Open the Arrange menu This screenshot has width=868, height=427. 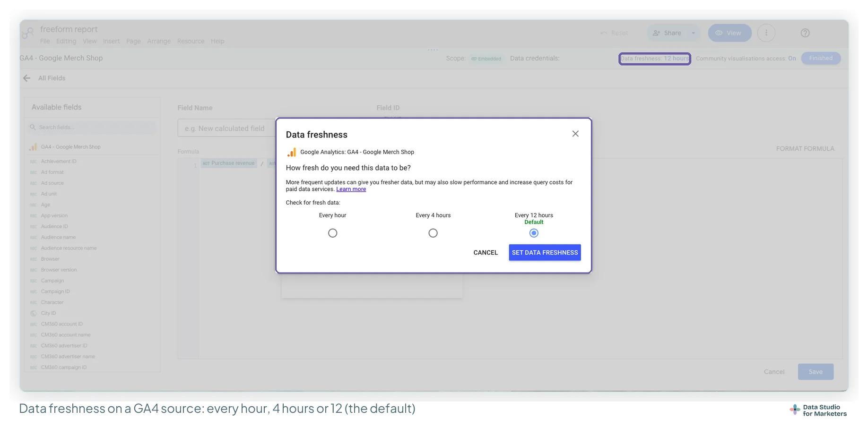coord(159,41)
